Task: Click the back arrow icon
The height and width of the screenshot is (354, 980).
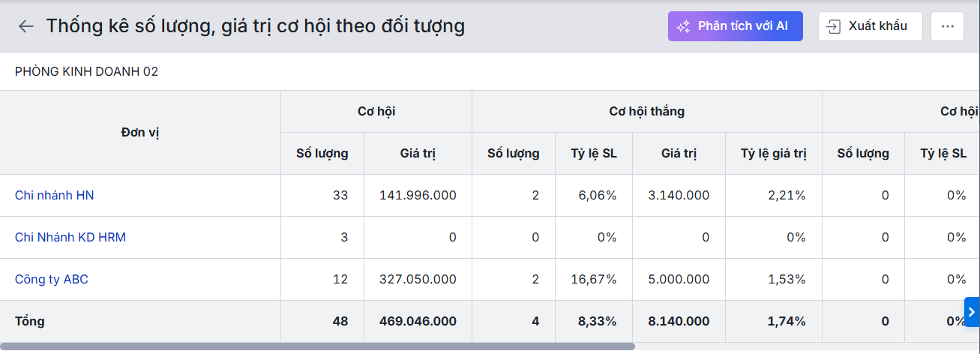Action: click(x=26, y=26)
